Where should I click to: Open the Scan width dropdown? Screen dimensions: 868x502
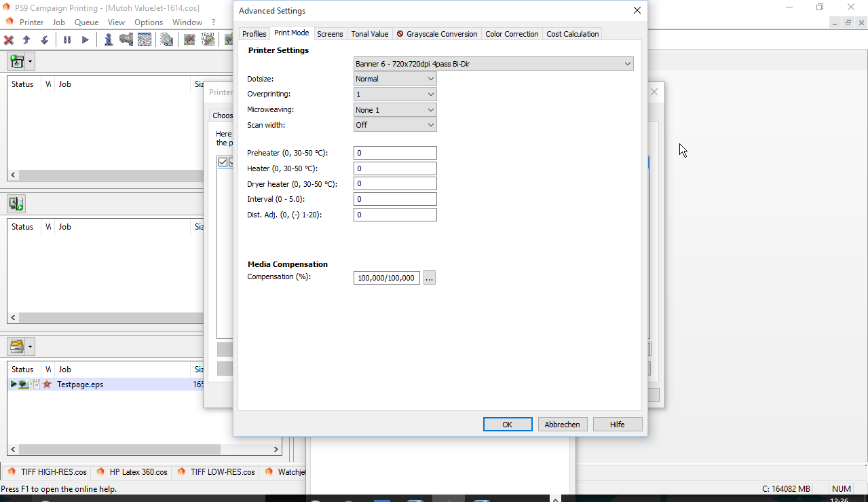tap(395, 125)
